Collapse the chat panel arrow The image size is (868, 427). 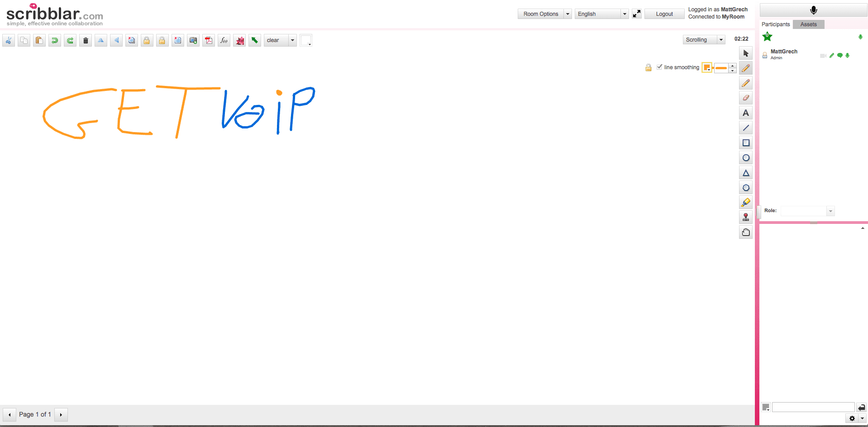[863, 228]
